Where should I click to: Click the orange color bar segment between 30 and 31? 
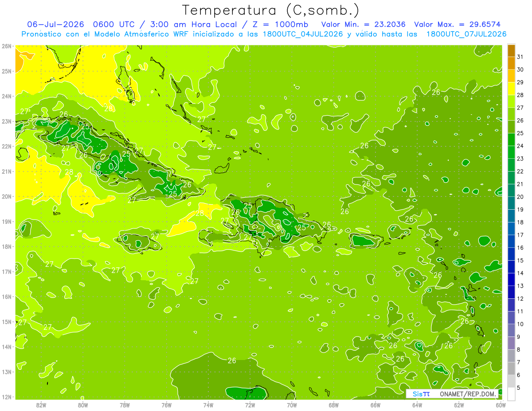point(511,63)
